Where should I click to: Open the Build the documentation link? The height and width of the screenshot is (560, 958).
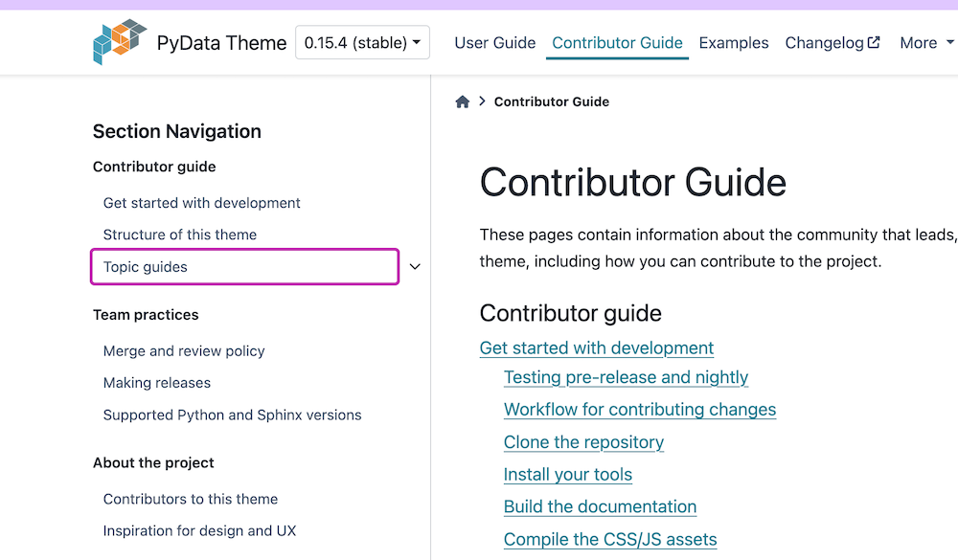pyautogui.click(x=600, y=506)
